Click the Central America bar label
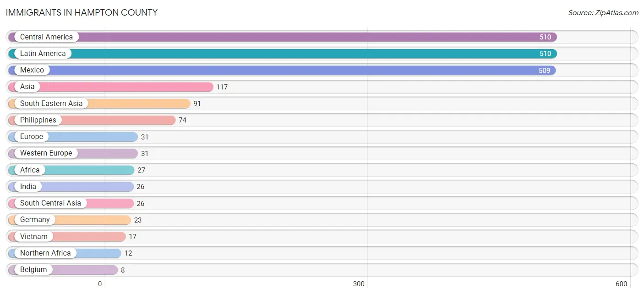This screenshot has width=644, height=295. tap(46, 37)
